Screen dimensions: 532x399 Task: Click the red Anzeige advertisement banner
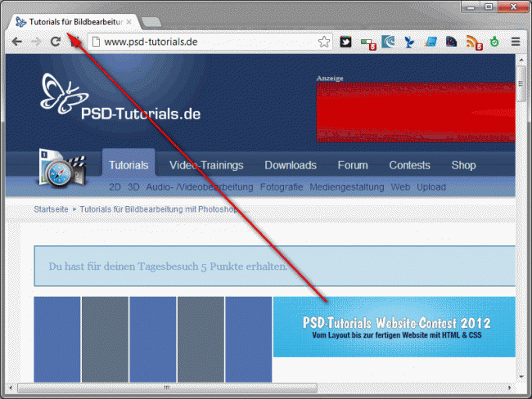click(416, 113)
